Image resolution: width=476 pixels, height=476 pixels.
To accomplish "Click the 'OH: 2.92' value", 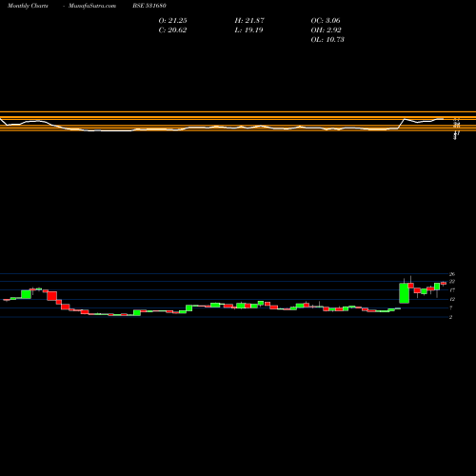I will tap(326, 30).
